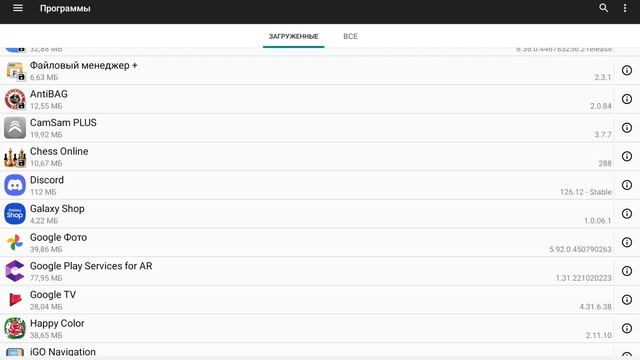Switch to the ВСЕ tab

(350, 36)
